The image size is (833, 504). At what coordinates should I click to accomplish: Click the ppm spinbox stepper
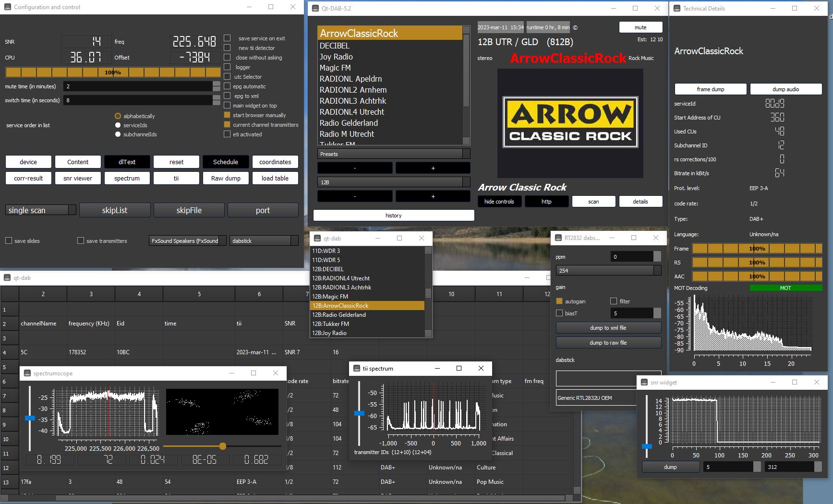pos(657,256)
